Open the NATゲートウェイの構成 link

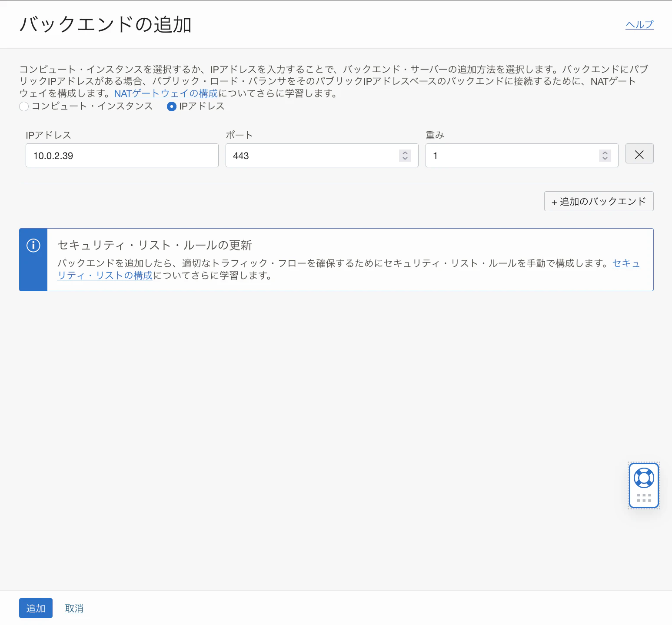tap(166, 93)
